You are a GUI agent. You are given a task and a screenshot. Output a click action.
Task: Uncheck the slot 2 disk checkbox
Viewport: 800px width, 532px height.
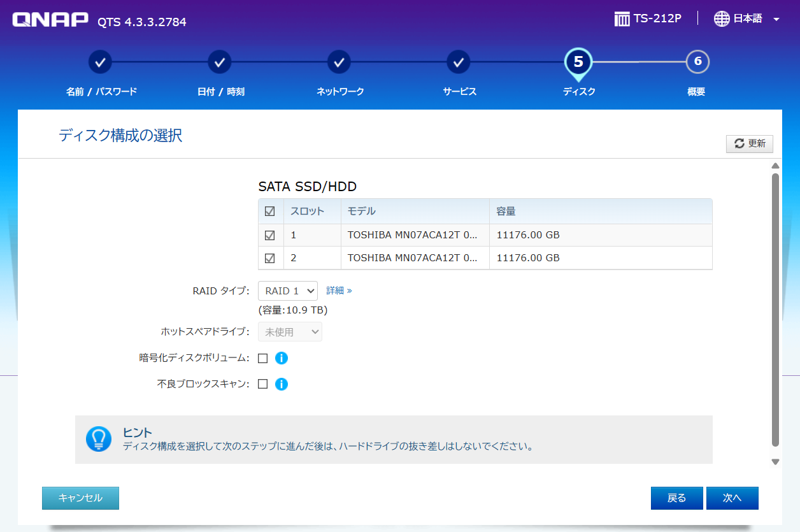[269, 258]
